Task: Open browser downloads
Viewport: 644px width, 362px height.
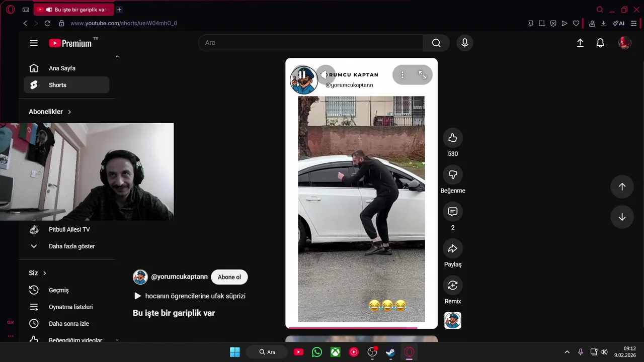Action: tap(604, 23)
